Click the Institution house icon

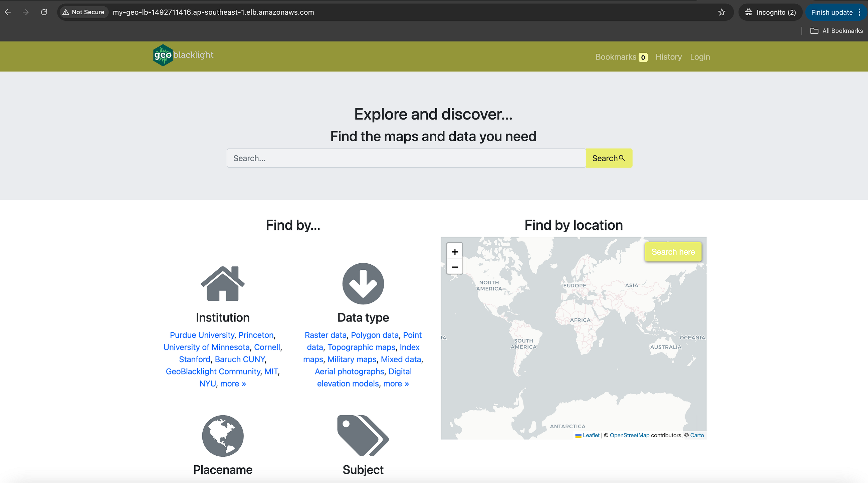coord(223,284)
